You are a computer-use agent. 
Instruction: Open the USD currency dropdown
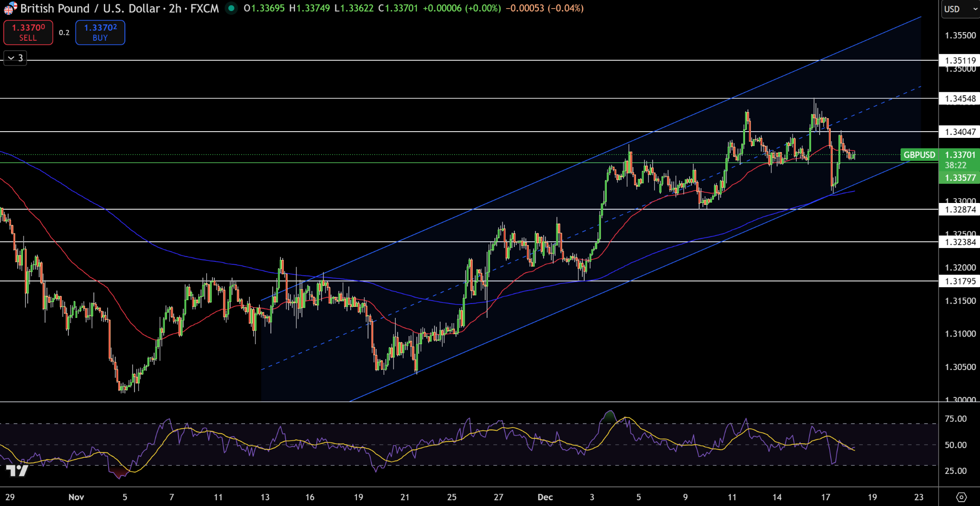[x=959, y=8]
